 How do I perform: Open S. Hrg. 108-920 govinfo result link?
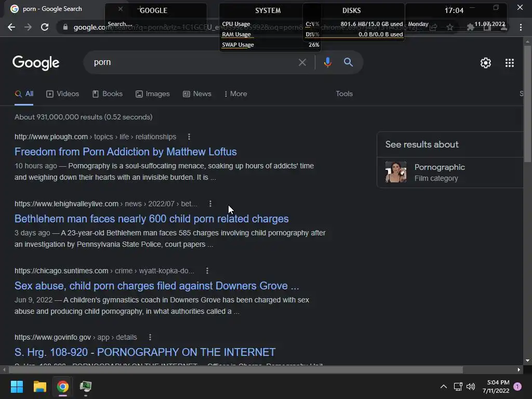145,352
